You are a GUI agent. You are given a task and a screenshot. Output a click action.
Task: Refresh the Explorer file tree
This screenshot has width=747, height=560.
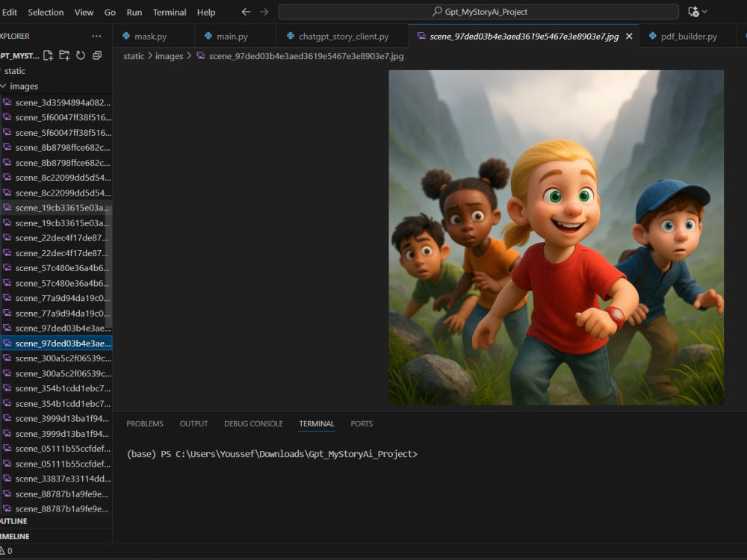point(81,56)
